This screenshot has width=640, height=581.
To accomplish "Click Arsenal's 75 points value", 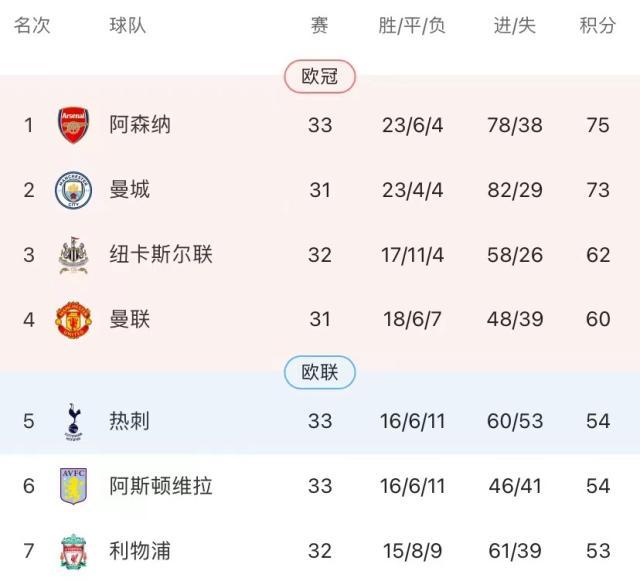I will tap(598, 125).
